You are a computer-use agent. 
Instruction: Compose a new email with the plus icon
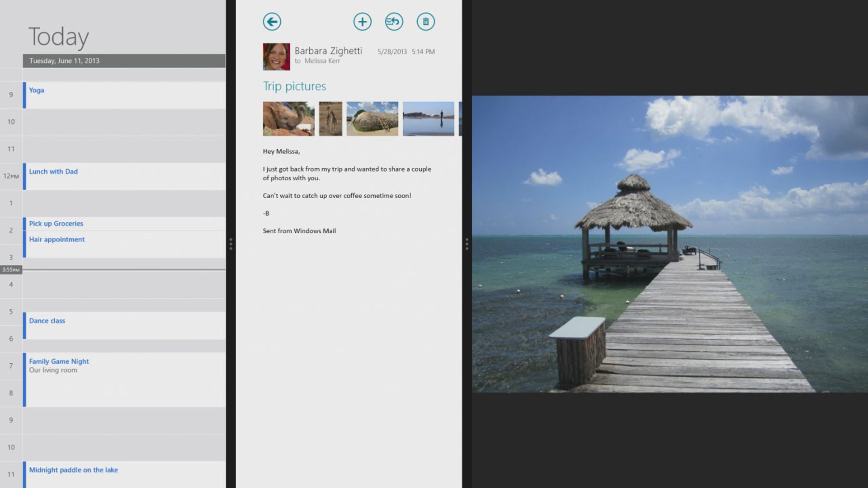(362, 21)
